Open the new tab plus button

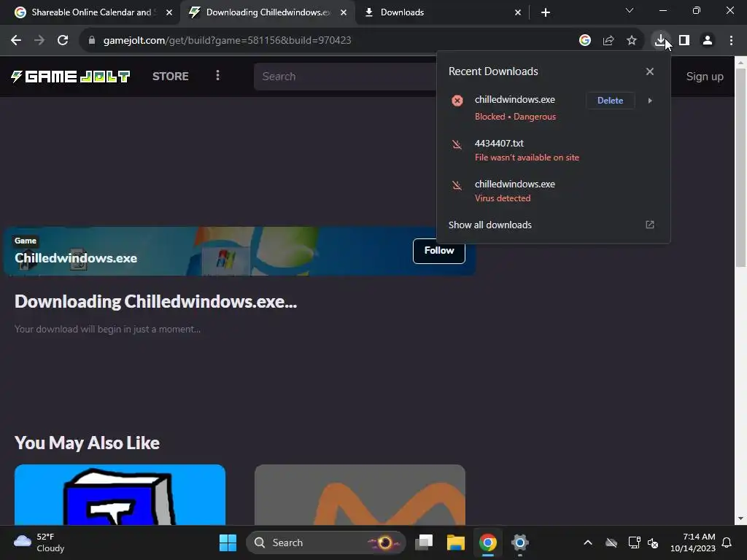[x=546, y=12]
